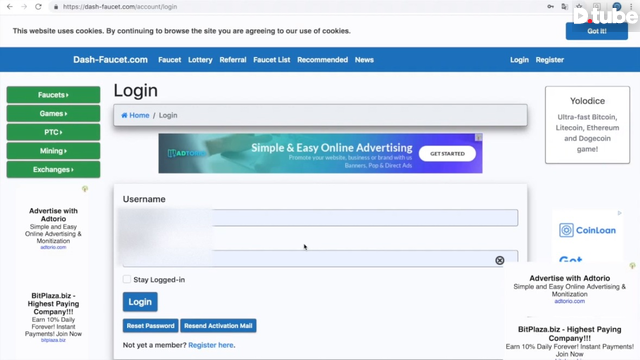Open Referral in the top navigation

233,60
